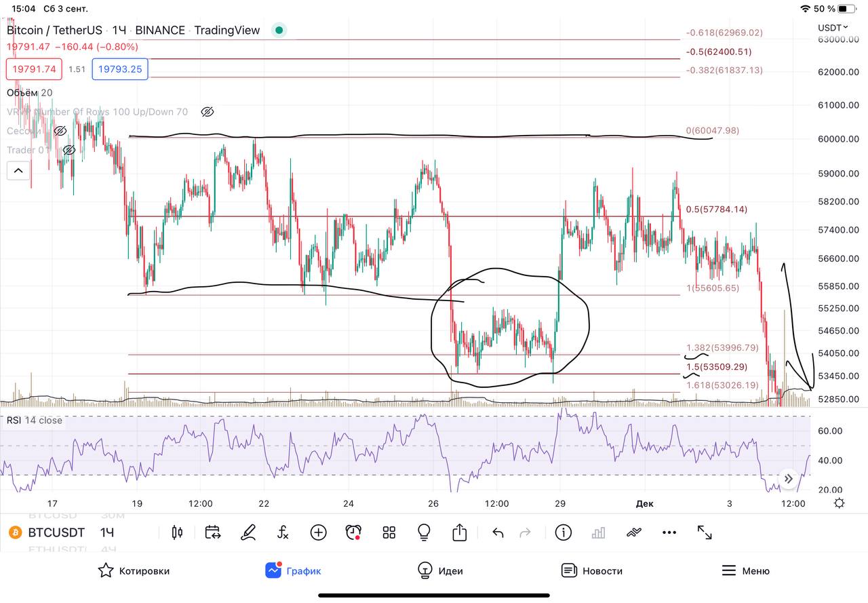
Task: Tap the red sell price 19791.74
Action: click(34, 69)
